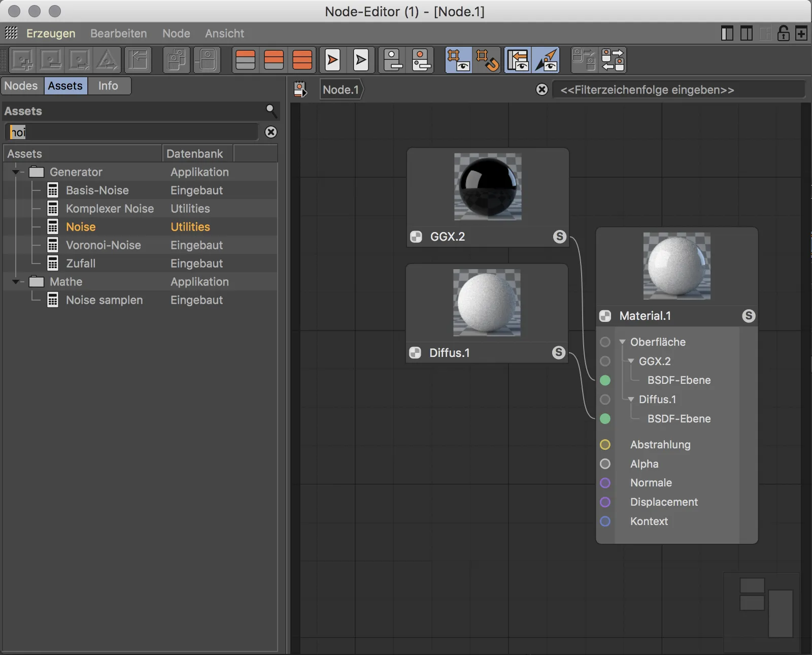Screen dimensions: 812x655
Task: Toggle the lock icon in the top right
Action: [784, 34]
